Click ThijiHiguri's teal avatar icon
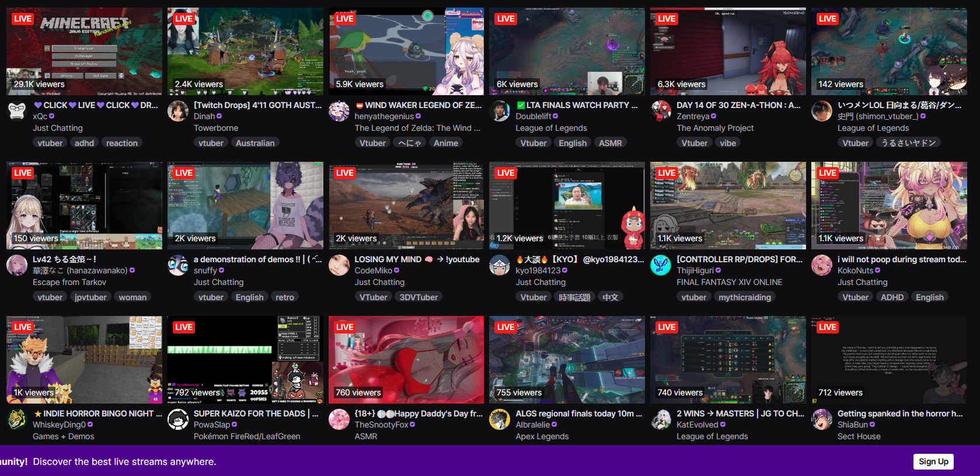Viewport: 980px width, 476px height. click(661, 265)
